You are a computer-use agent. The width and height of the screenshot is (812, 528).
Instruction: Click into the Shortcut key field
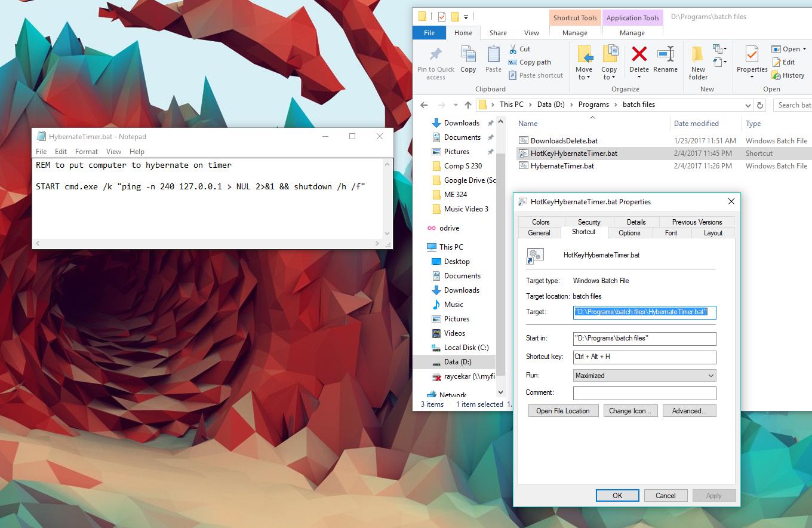click(644, 357)
